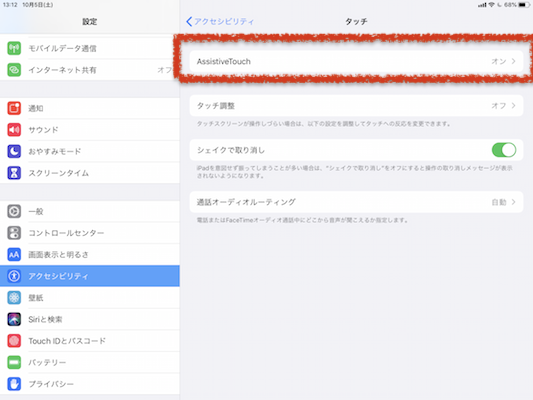Tap the Control Center (コントロールセンター) icon

(x=14, y=233)
